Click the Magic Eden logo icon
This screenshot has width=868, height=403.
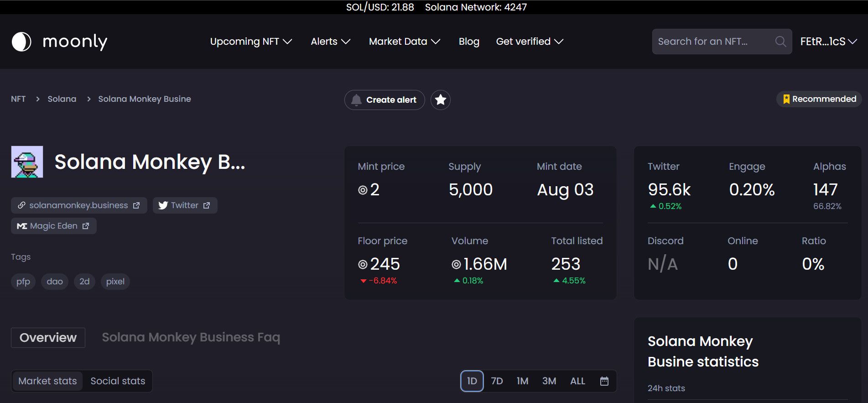click(22, 226)
